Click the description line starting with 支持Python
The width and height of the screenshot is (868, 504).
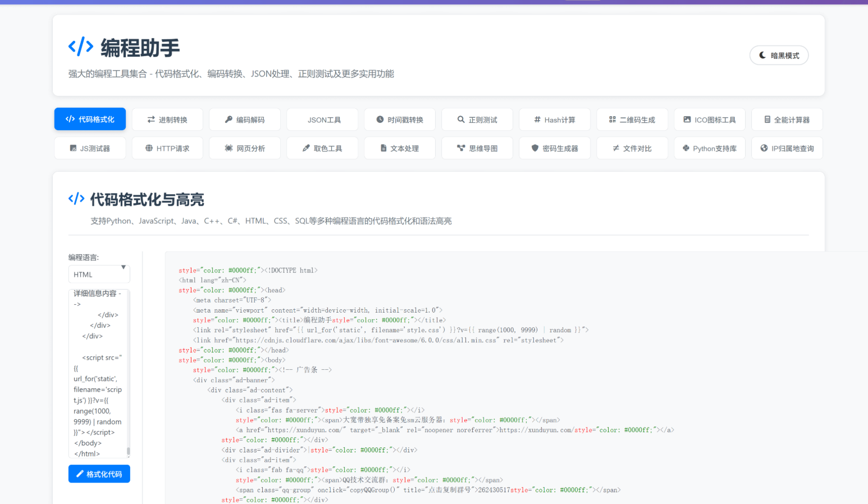tap(271, 221)
